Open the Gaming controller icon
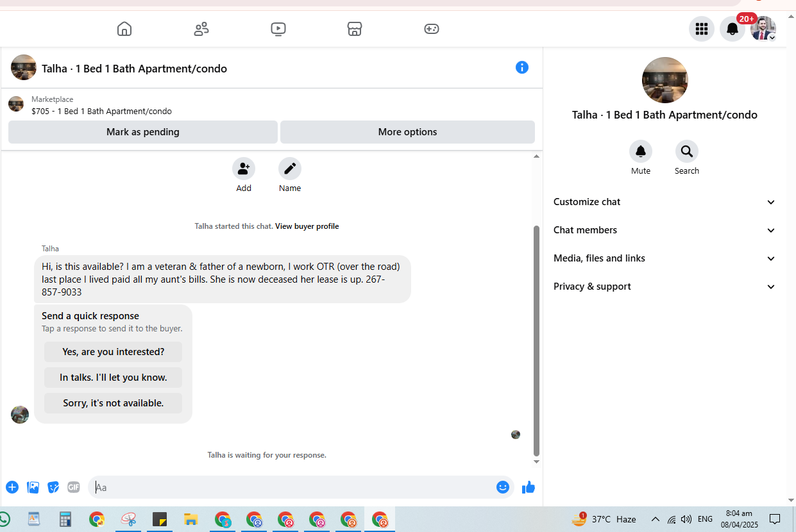This screenshot has height=532, width=796. click(x=432, y=29)
